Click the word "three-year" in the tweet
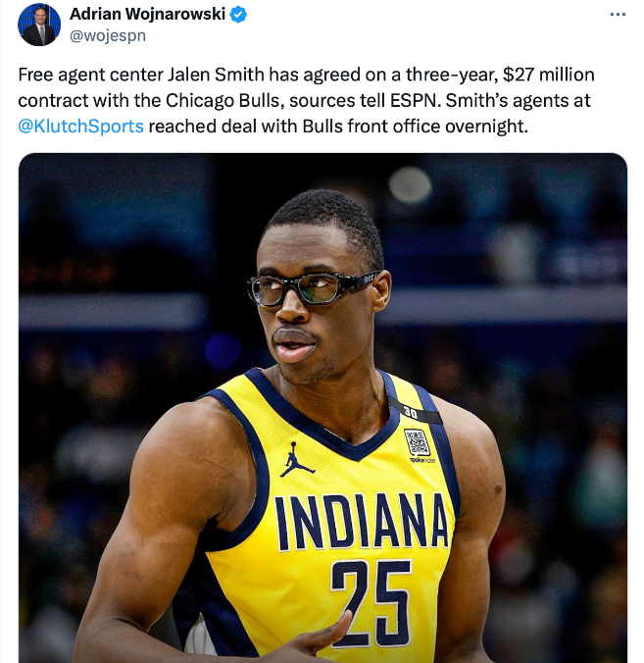The height and width of the screenshot is (663, 644). (x=452, y=75)
